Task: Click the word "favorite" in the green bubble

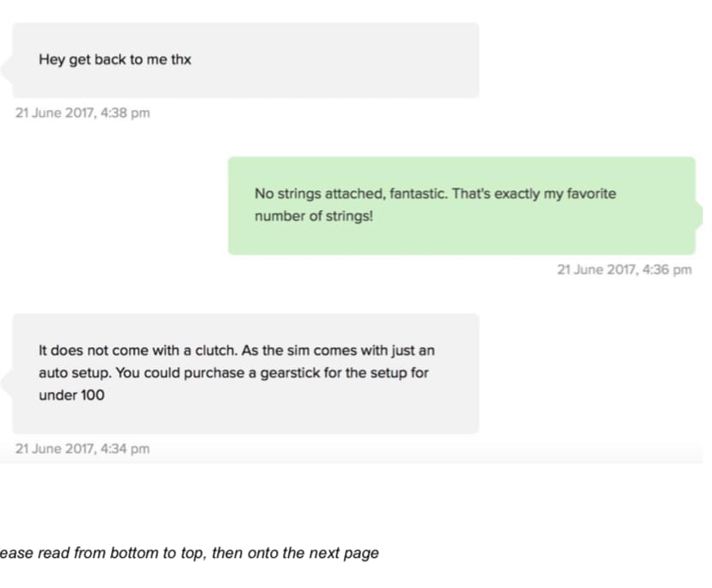Action: pyautogui.click(x=591, y=194)
